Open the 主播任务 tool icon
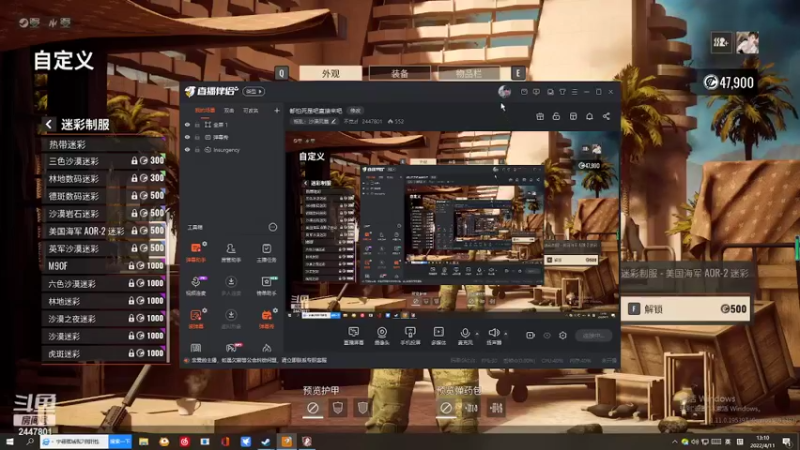This screenshot has width=800, height=450. pyautogui.click(x=266, y=252)
